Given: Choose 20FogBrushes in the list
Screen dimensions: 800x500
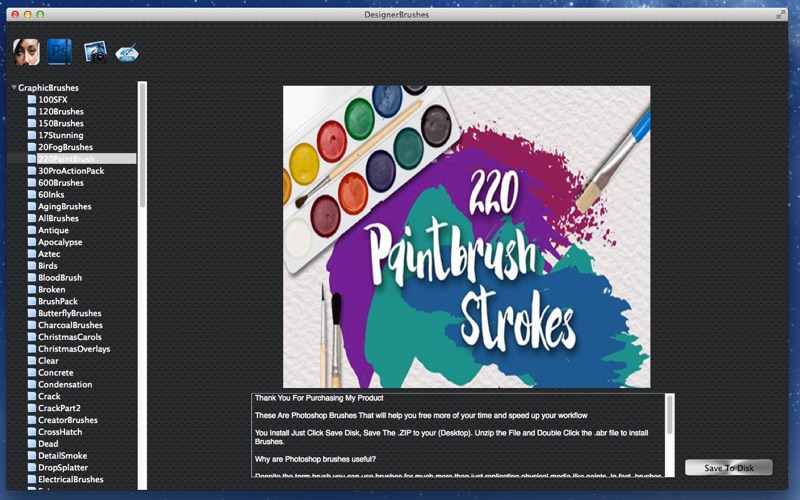Looking at the screenshot, I should [65, 147].
